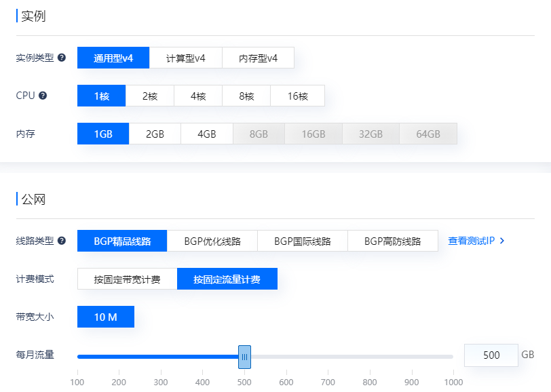This screenshot has width=551, height=392.
Task: Switch billing to 按固定流量计费
Action: coord(227,279)
